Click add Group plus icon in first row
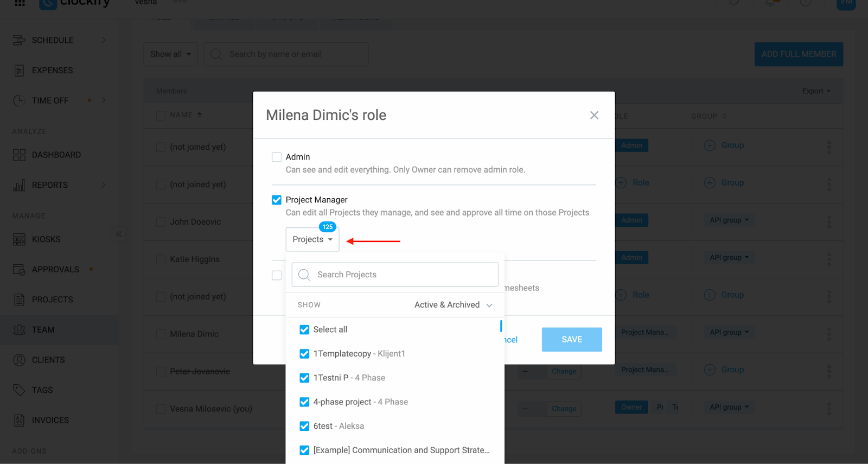868x464 pixels. point(710,145)
